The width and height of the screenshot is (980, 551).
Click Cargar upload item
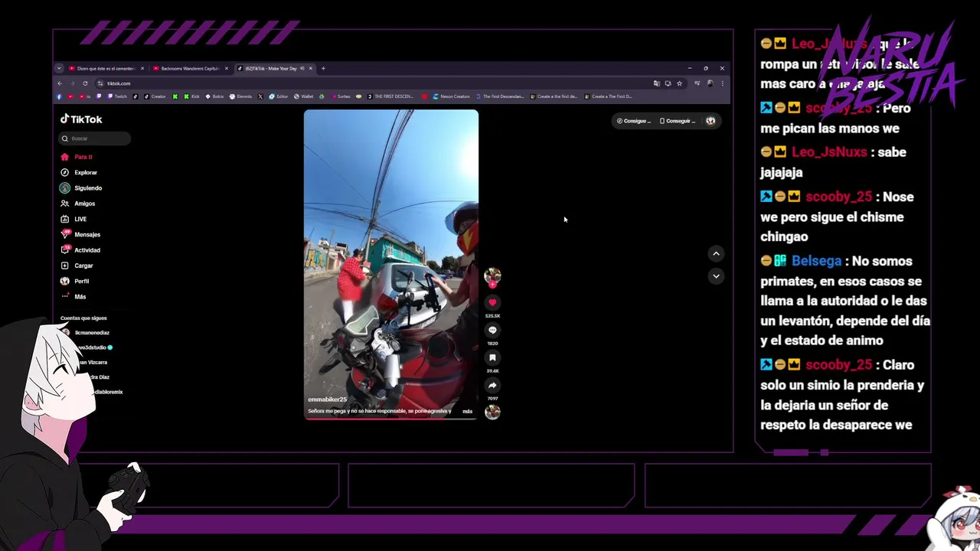[77, 266]
